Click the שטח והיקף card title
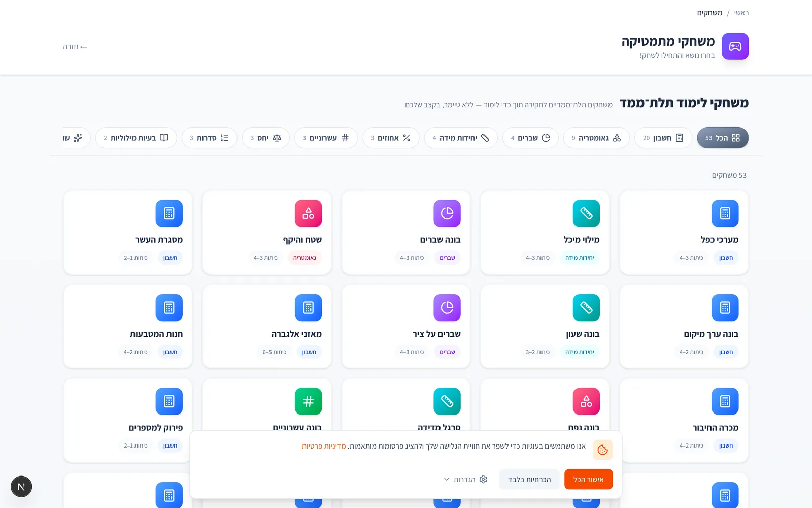812x508 pixels. pyautogui.click(x=302, y=239)
